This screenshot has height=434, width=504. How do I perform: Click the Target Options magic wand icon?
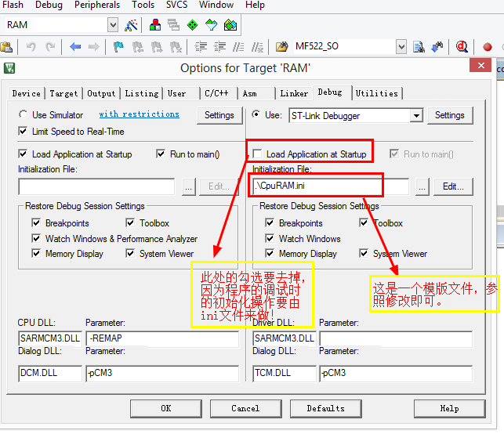pyautogui.click(x=131, y=25)
